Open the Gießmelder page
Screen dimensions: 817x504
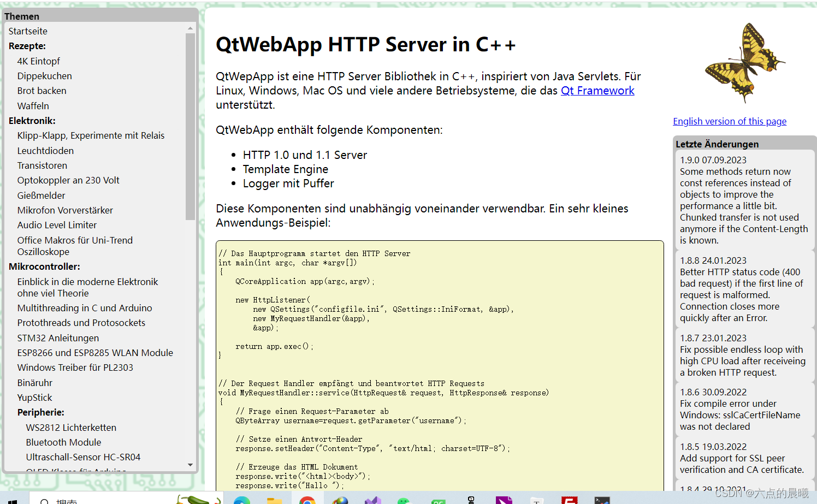point(41,195)
